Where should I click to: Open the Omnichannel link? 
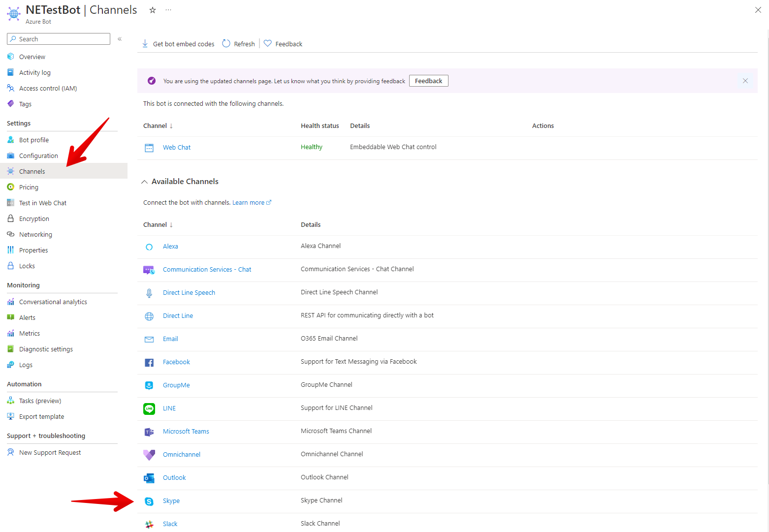182,455
